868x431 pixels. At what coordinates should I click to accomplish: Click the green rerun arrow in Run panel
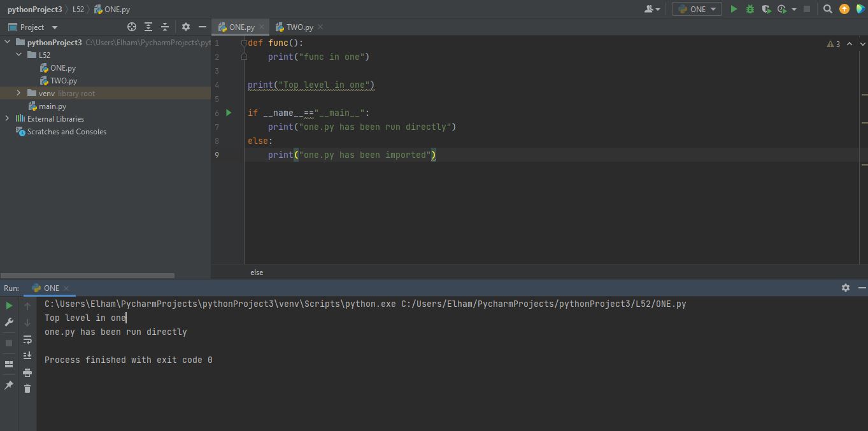(x=9, y=306)
